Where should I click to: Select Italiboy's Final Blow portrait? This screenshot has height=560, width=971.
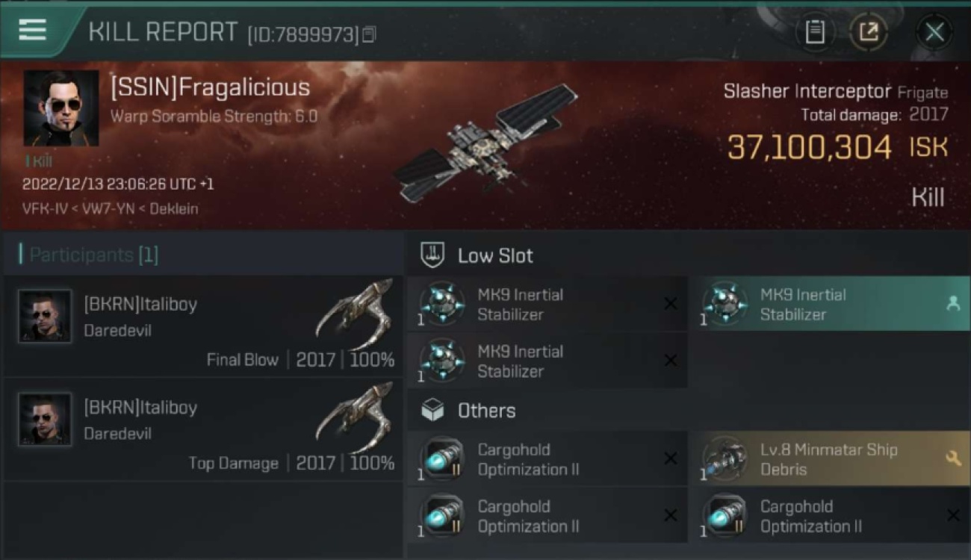click(x=45, y=317)
